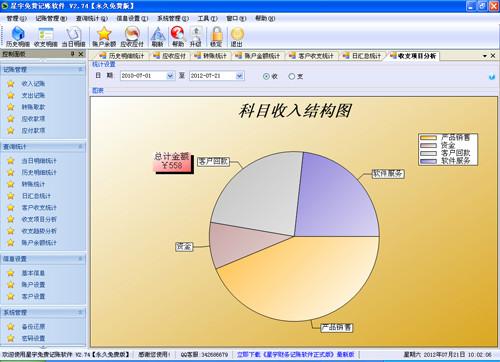This screenshot has height=362, width=500.
Task: Click the 软件服务 legend color swatch
Action: (428, 161)
